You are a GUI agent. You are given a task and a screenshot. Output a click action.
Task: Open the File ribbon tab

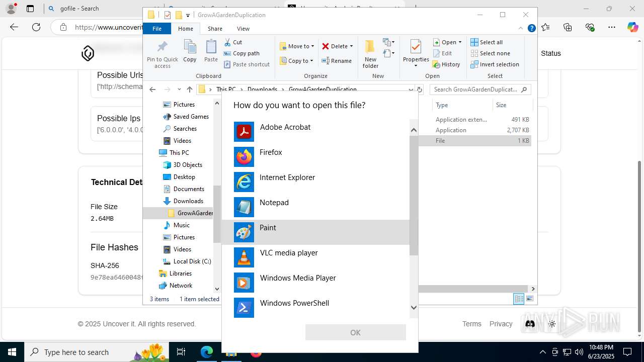coord(157,29)
